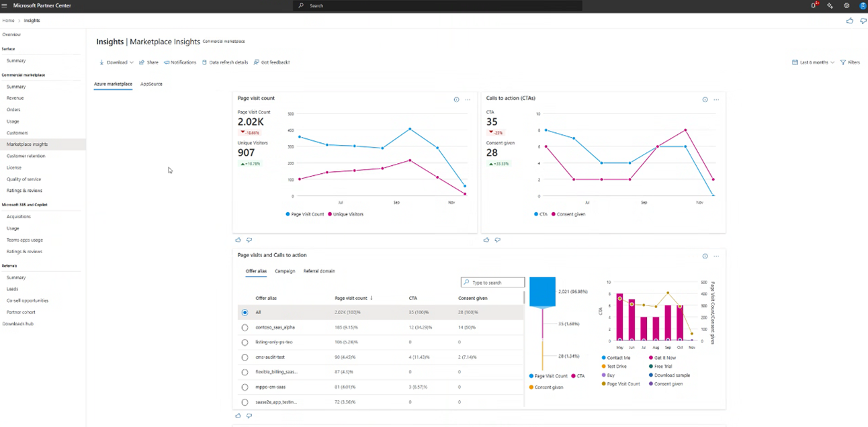Select the contoso_saas_alpha radio button
868x427 pixels.
click(245, 327)
